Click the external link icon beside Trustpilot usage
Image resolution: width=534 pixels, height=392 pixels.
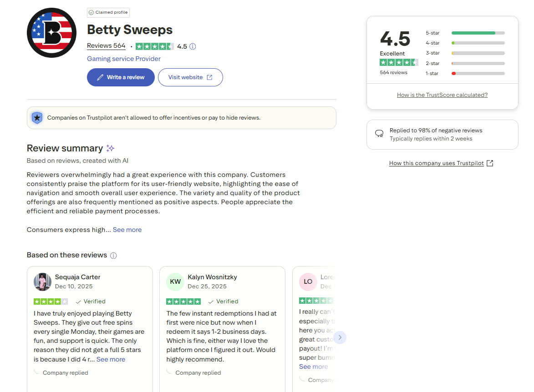point(490,163)
